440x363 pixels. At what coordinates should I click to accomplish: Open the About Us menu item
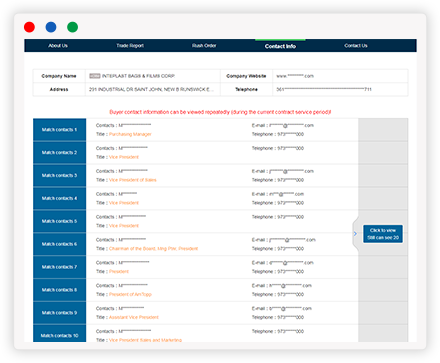[x=58, y=46]
